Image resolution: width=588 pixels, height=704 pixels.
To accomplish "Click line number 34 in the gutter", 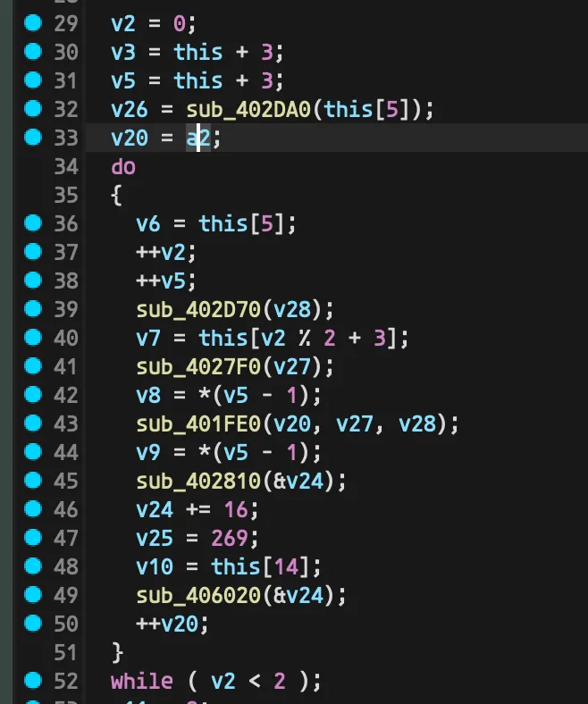I will pos(66,166).
